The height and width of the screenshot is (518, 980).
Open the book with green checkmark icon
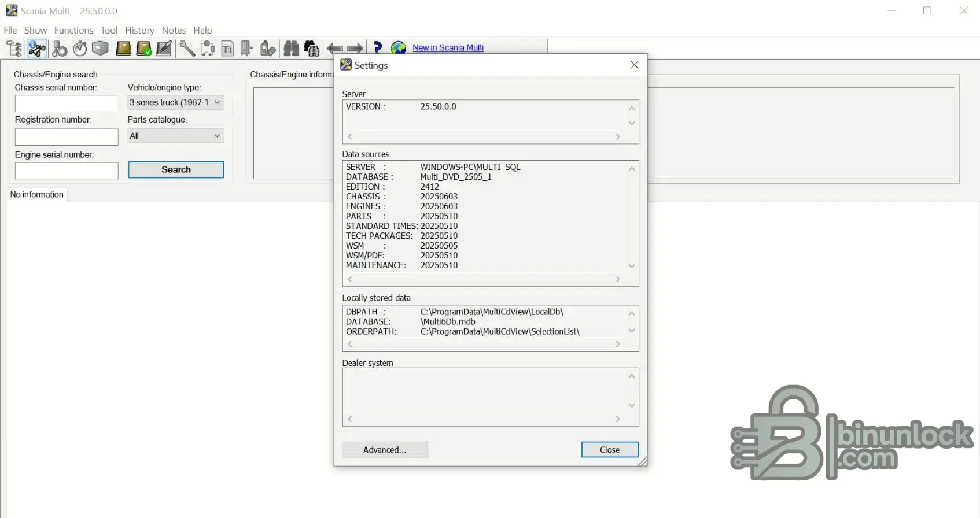pos(144,49)
